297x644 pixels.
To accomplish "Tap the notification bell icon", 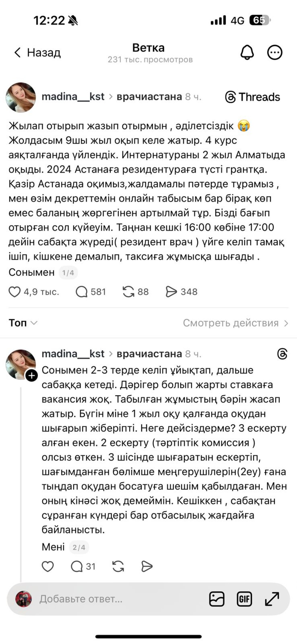I will click(247, 52).
